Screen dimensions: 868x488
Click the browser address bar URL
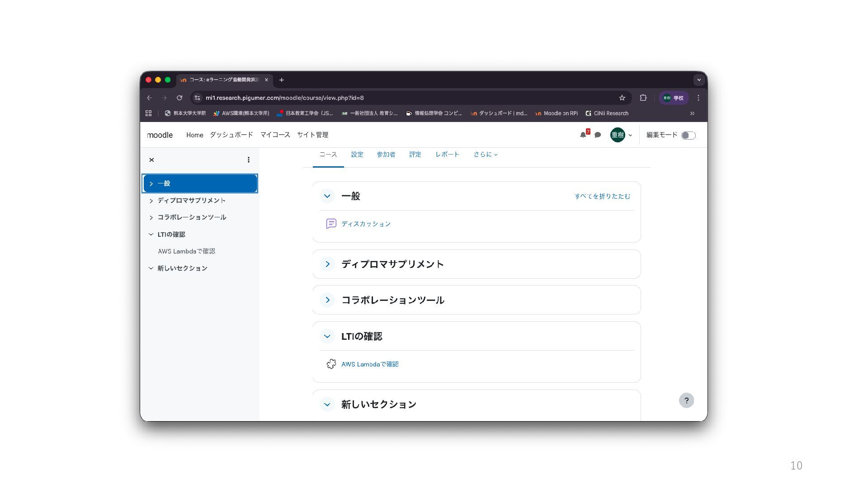point(285,98)
